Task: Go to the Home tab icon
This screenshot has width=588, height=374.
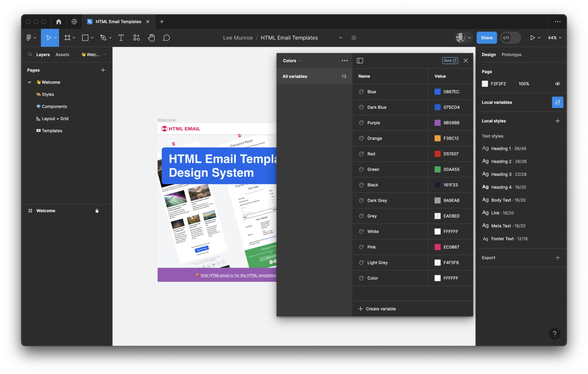Action: (59, 21)
